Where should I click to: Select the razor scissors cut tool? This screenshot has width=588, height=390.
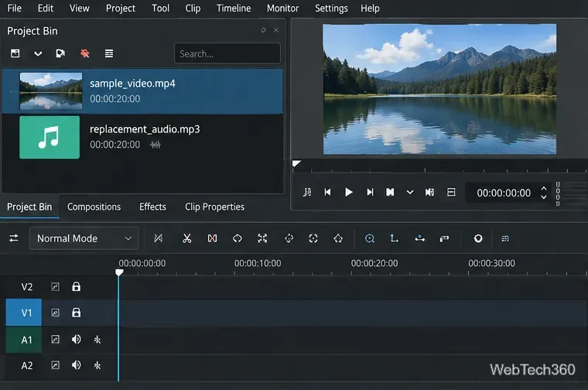coord(186,238)
